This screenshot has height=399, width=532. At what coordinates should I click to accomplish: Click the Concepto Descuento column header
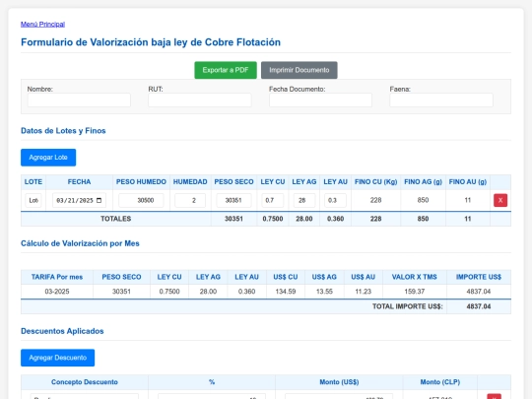point(85,382)
